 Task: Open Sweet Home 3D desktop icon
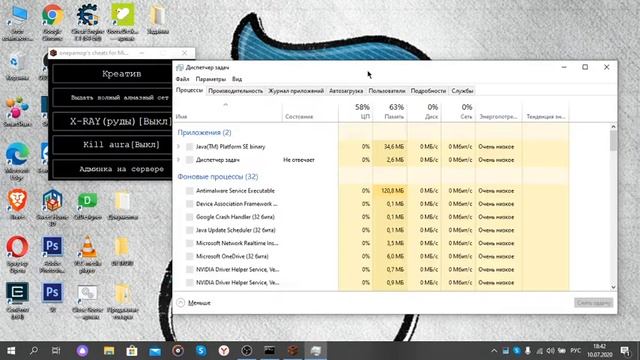[x=52, y=206]
